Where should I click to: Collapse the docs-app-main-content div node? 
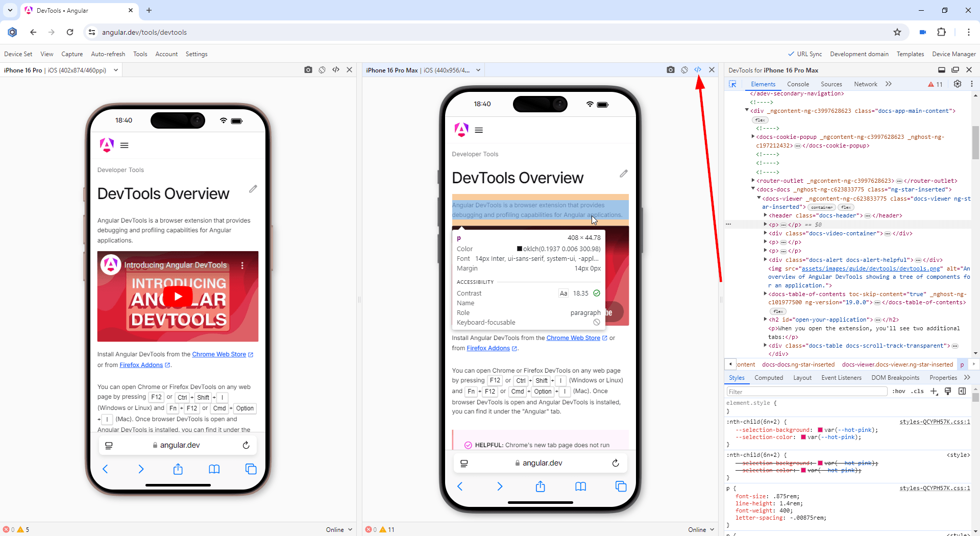pyautogui.click(x=747, y=110)
